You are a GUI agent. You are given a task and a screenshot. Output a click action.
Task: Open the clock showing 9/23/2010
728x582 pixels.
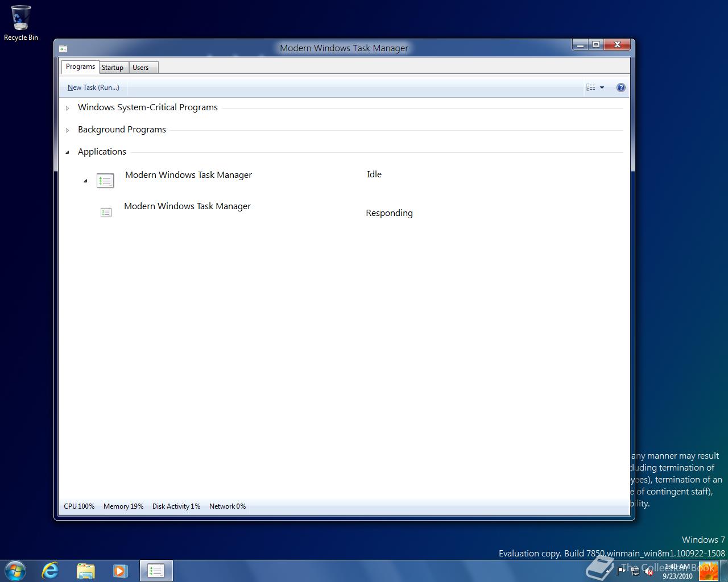[677, 571]
